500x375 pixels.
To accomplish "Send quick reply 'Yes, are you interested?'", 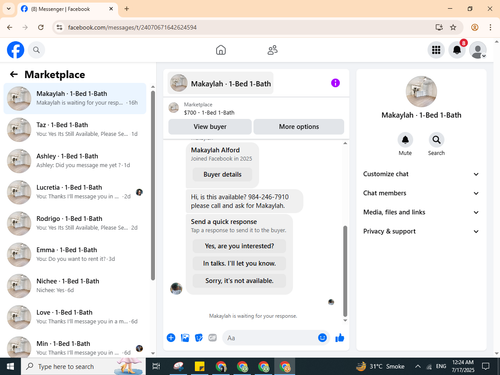I will pyautogui.click(x=239, y=246).
